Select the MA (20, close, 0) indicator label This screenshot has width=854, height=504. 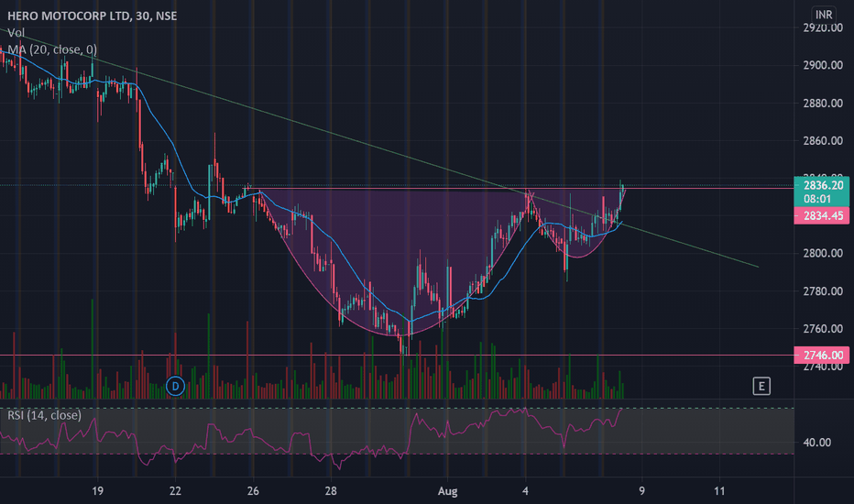coord(52,49)
